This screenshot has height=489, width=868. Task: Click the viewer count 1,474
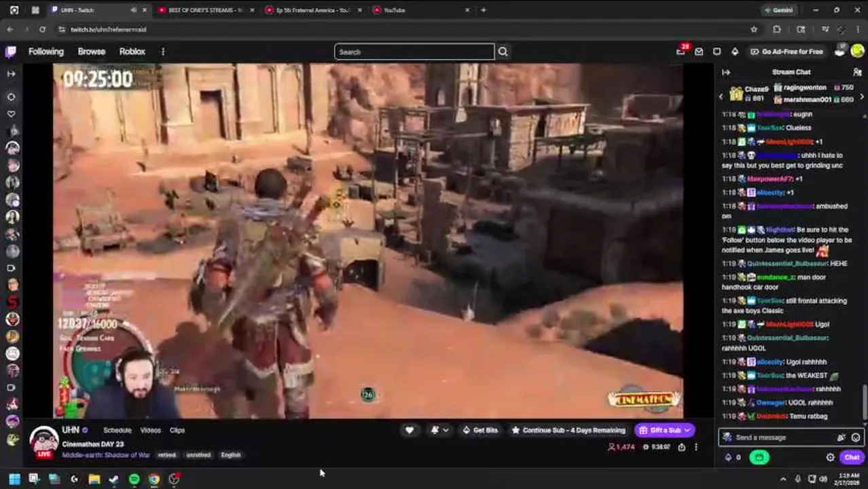[x=621, y=447]
